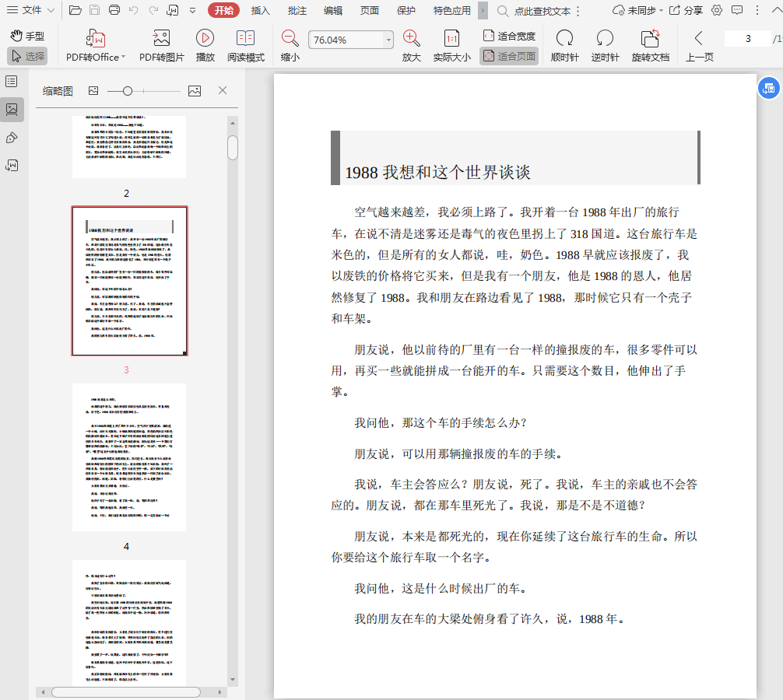The width and height of the screenshot is (783, 700).
Task: Click the thumbnail vertical scrollbar handle
Action: tap(233, 148)
